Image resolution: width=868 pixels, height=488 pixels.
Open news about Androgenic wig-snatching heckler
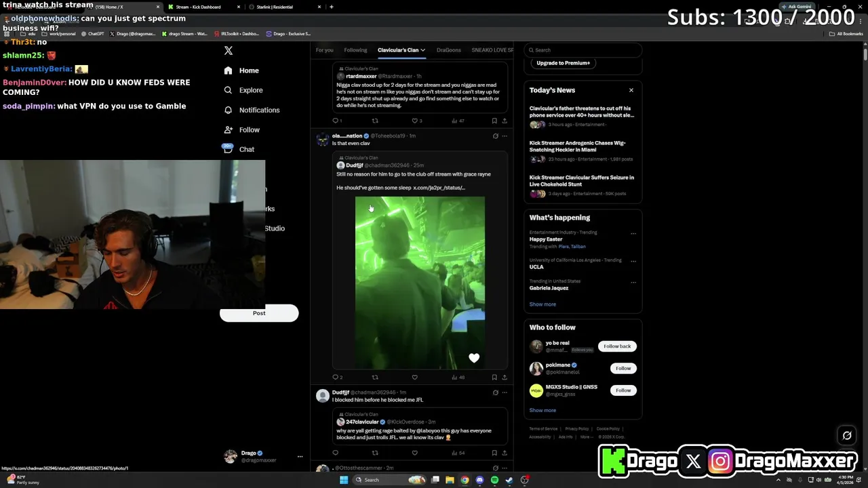point(583,150)
